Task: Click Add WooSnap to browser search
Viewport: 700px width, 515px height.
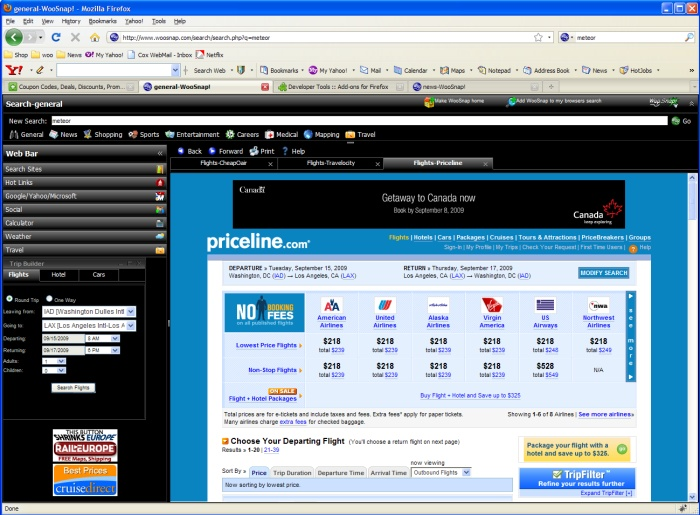Action: coord(555,101)
